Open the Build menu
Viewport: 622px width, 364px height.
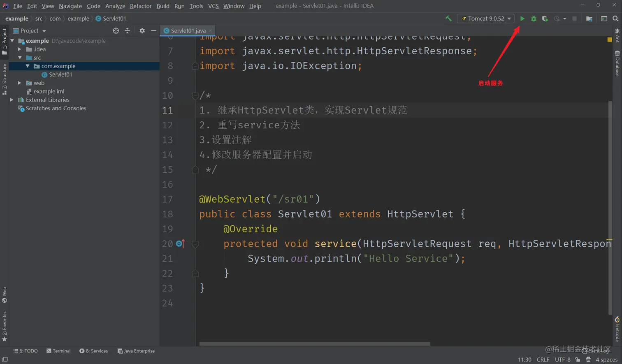[163, 6]
